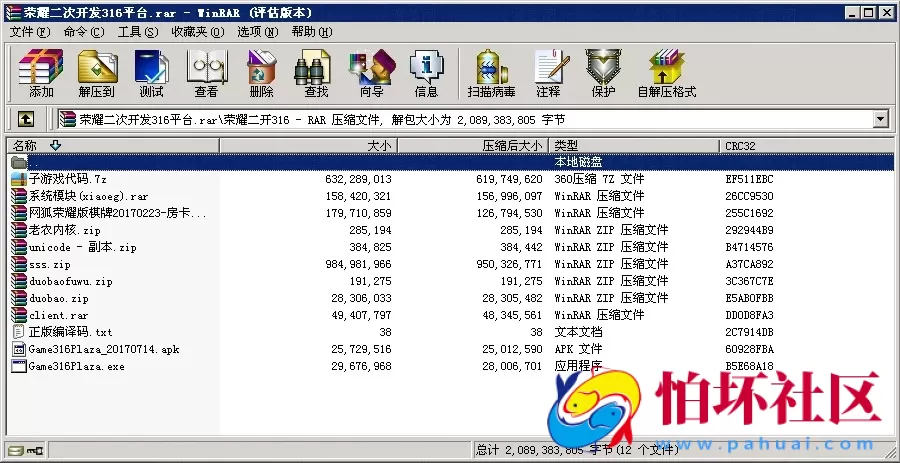The image size is (900, 463).
Task: Select duobaofuwu.zip file name
Action: tap(71, 282)
